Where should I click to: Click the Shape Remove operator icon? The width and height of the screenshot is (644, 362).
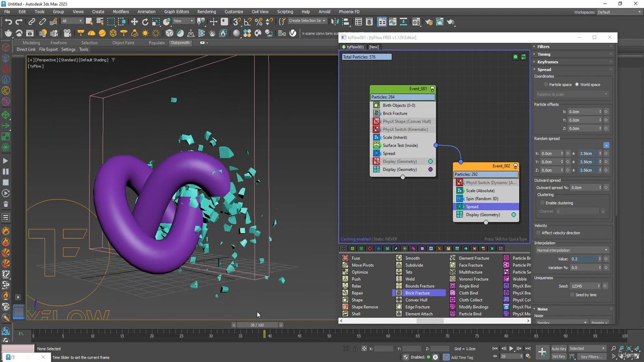[345, 307]
